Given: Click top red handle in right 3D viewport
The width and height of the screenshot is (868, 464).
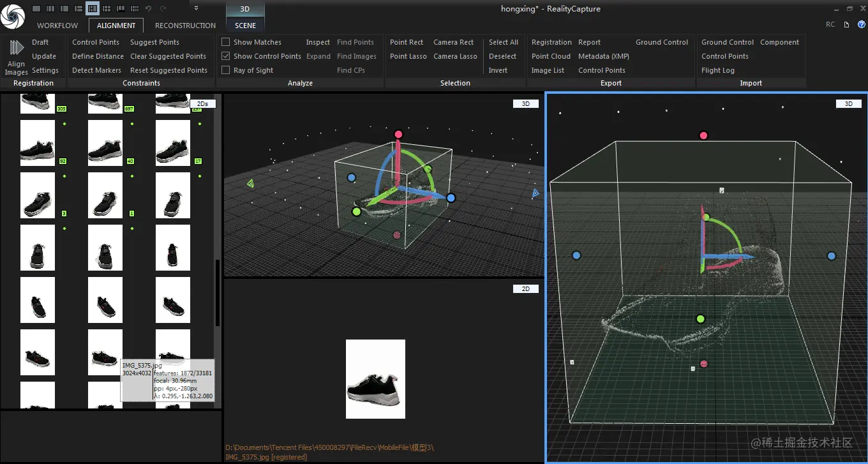Looking at the screenshot, I should click(703, 135).
